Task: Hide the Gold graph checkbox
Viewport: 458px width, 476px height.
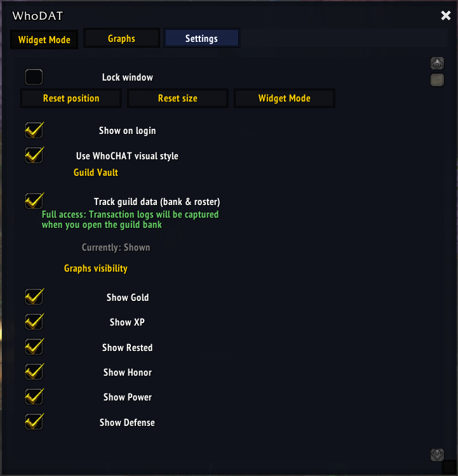Action: (x=34, y=296)
